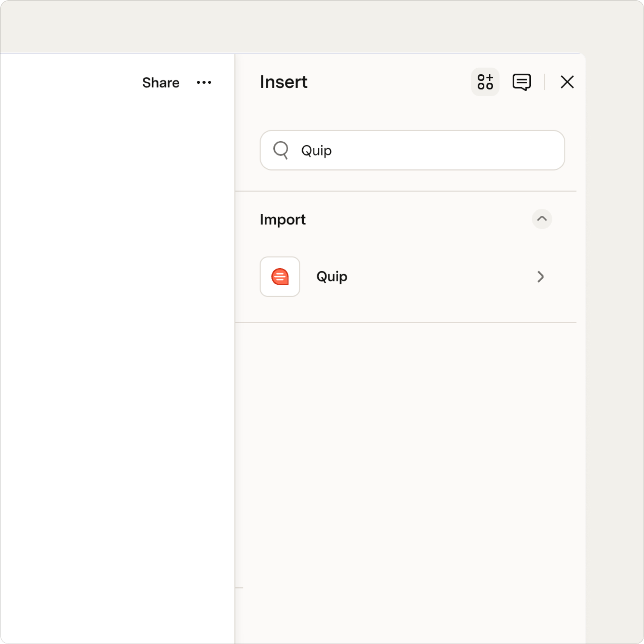
Task: Click the top window title bar area
Action: tap(322, 27)
